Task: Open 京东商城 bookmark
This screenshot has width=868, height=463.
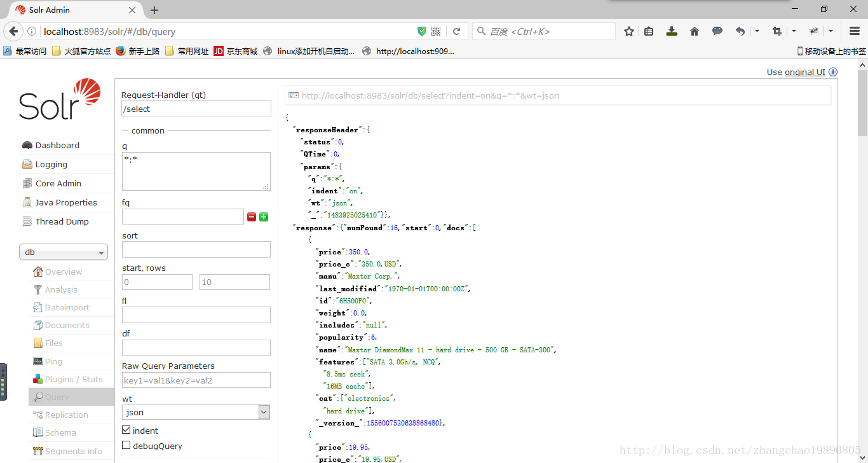Action: coord(236,51)
